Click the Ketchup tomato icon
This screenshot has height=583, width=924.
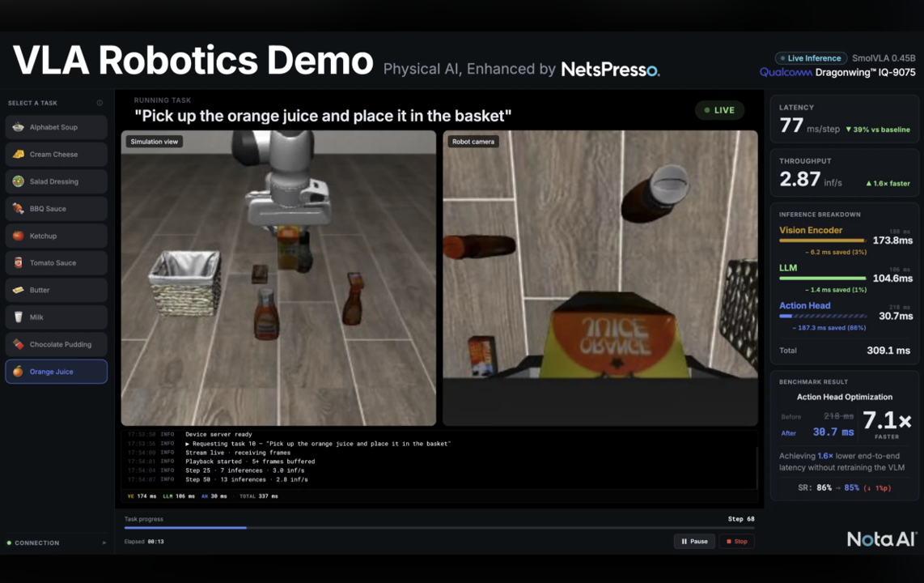coord(19,235)
